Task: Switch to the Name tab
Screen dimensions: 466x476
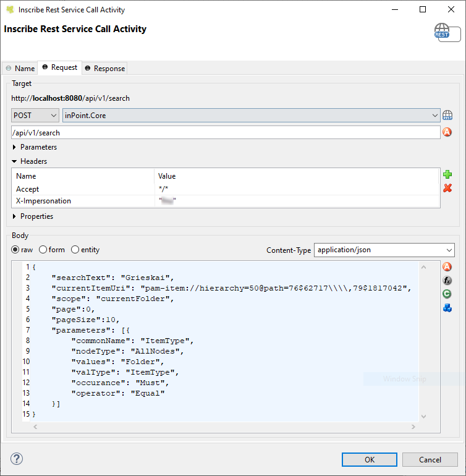Action: click(20, 68)
